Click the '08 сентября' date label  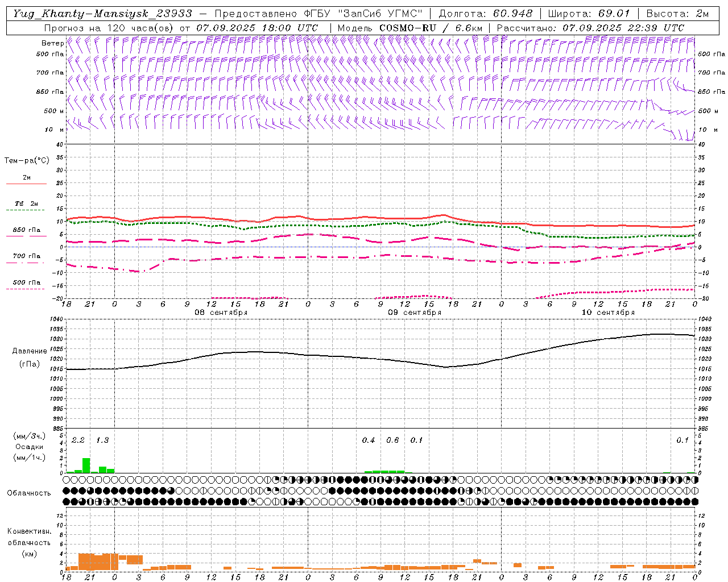click(221, 313)
